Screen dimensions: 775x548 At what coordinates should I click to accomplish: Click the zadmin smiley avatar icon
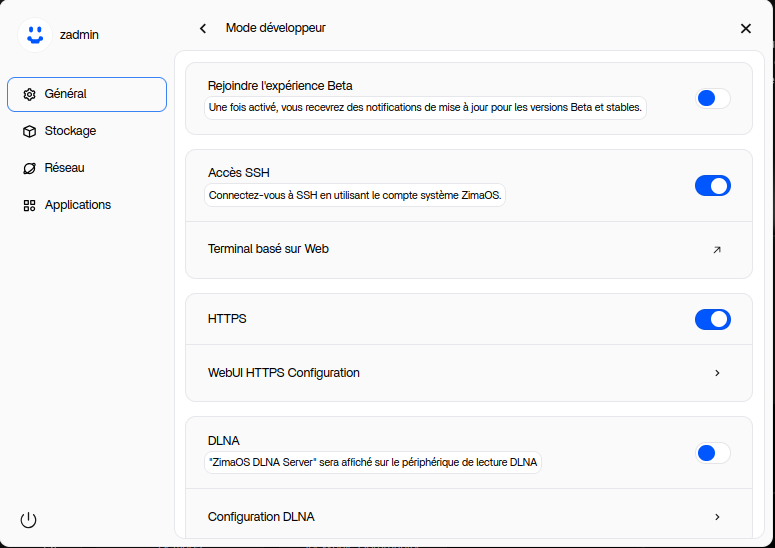pos(35,35)
